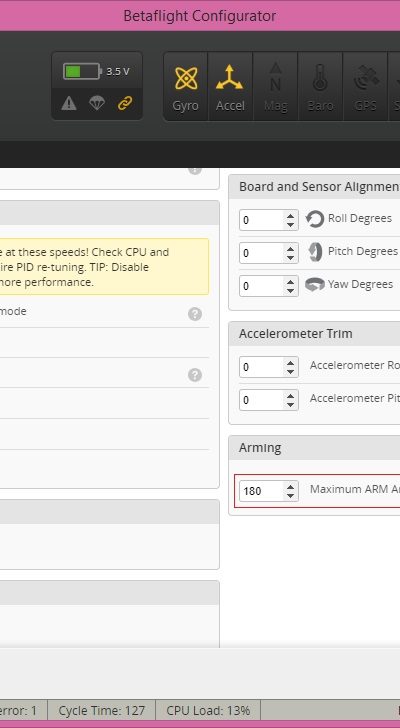400x728 pixels.
Task: Decrease Pitch Degrees with down arrow
Action: pyautogui.click(x=290, y=257)
